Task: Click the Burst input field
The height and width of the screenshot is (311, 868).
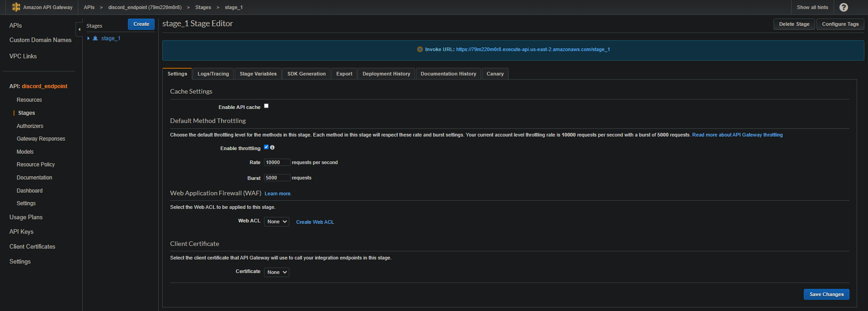Action: click(x=277, y=178)
